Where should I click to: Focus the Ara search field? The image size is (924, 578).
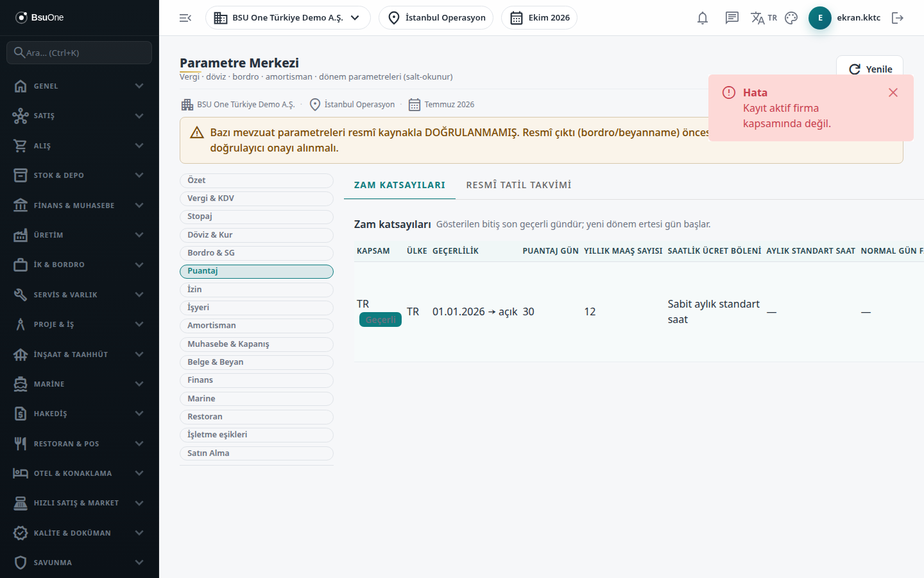pyautogui.click(x=80, y=53)
